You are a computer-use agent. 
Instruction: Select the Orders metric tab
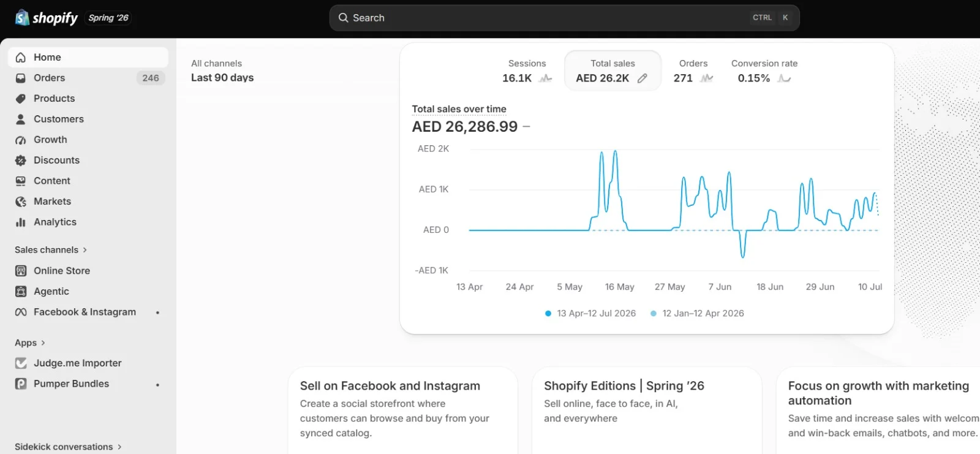(x=693, y=71)
